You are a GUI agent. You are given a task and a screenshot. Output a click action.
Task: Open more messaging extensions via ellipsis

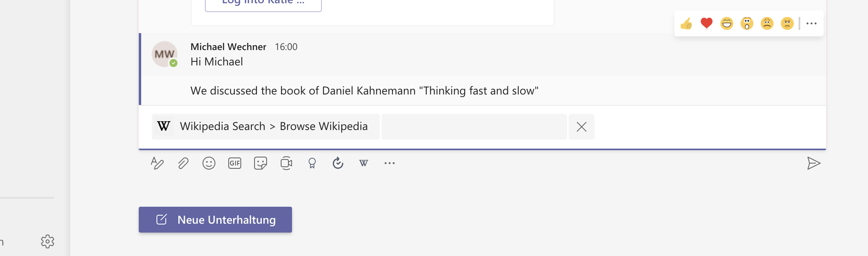(x=389, y=163)
